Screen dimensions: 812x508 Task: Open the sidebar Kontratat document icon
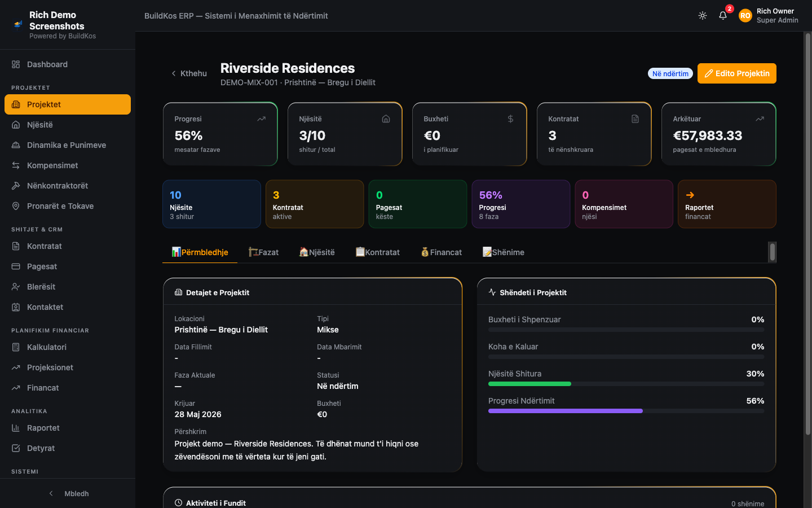tap(16, 246)
